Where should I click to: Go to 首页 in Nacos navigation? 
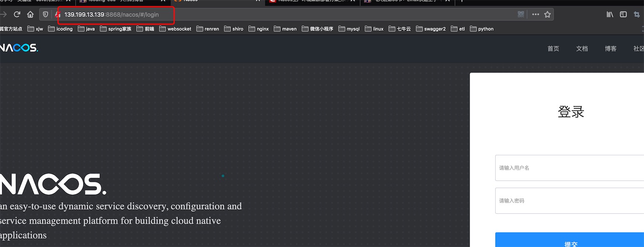click(553, 49)
